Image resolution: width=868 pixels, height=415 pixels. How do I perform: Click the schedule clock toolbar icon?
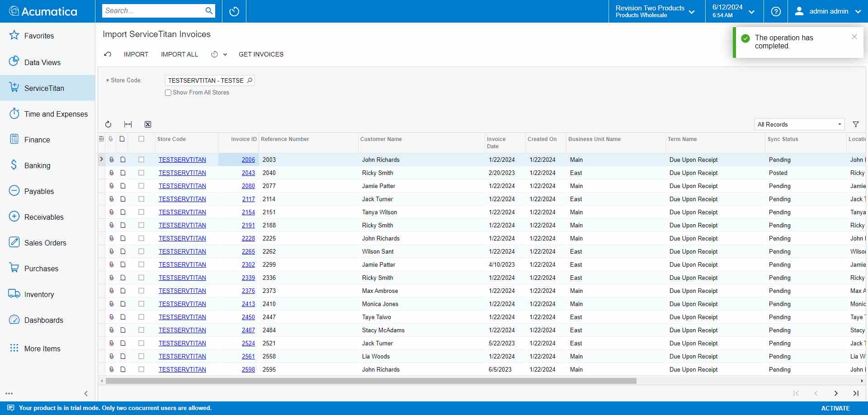[x=214, y=54]
